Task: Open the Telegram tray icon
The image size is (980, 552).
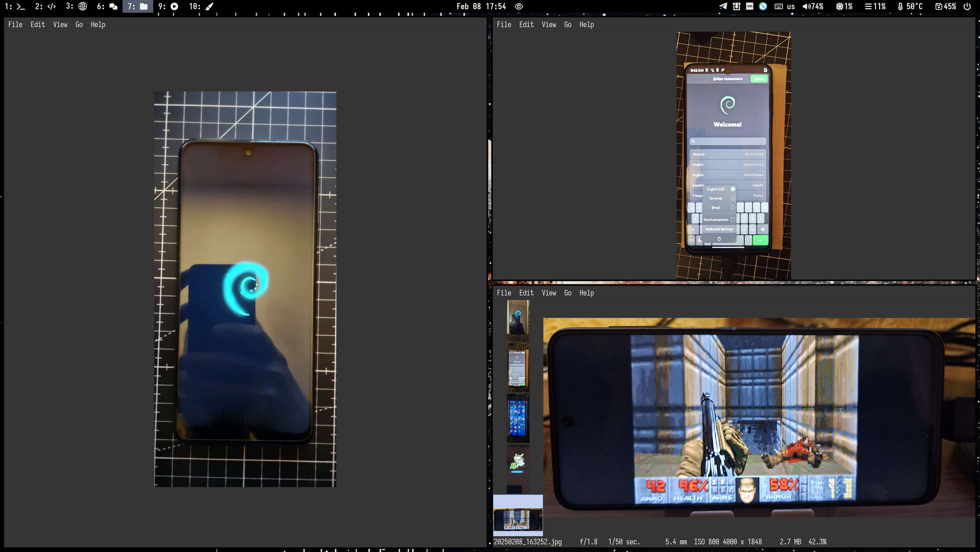Action: click(x=723, y=6)
